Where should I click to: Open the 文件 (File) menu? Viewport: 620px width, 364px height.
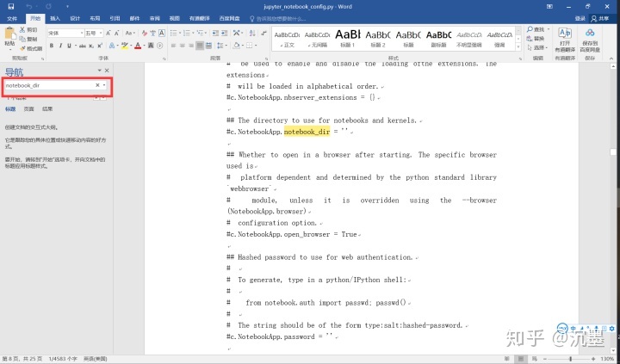(x=12, y=19)
